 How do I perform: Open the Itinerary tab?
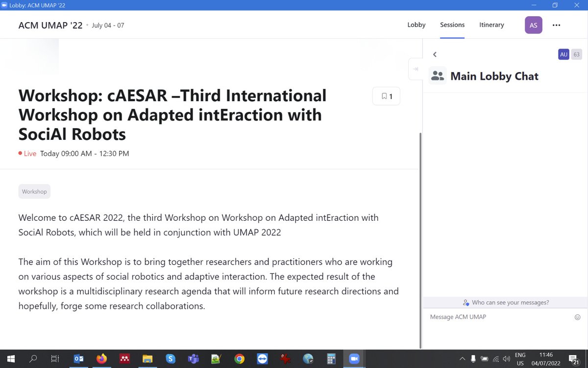491,25
